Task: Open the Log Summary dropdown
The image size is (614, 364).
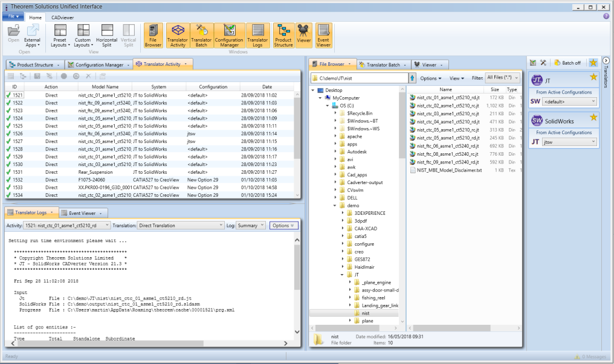Action: tap(251, 226)
